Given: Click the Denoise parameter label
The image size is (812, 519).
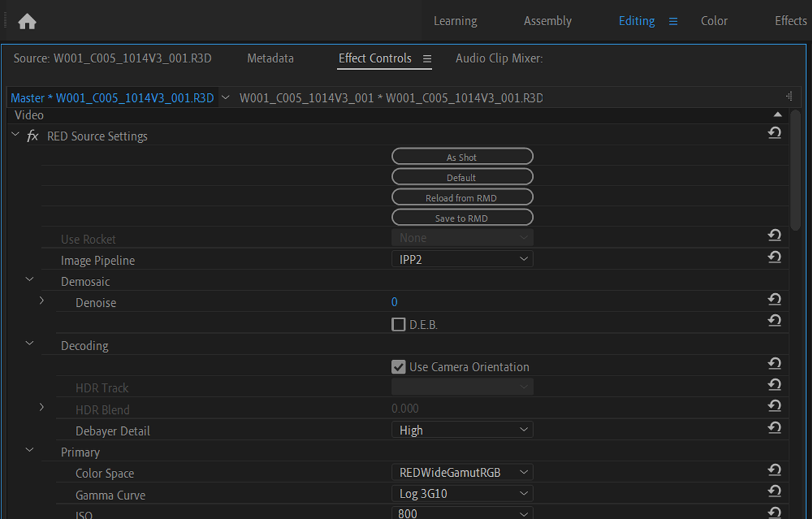Looking at the screenshot, I should pos(96,302).
